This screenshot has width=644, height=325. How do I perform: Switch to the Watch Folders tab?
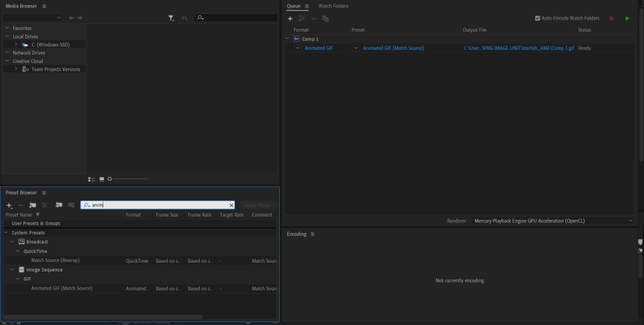[x=333, y=6]
